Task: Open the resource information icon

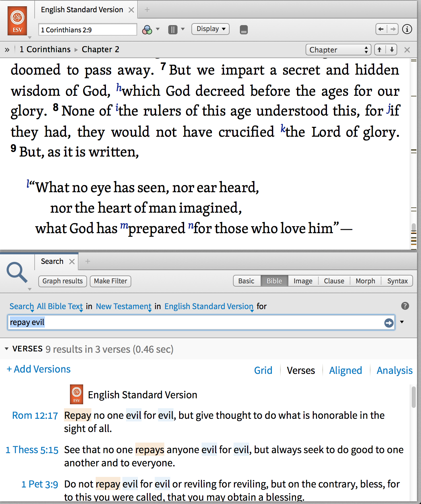Action: tap(407, 29)
